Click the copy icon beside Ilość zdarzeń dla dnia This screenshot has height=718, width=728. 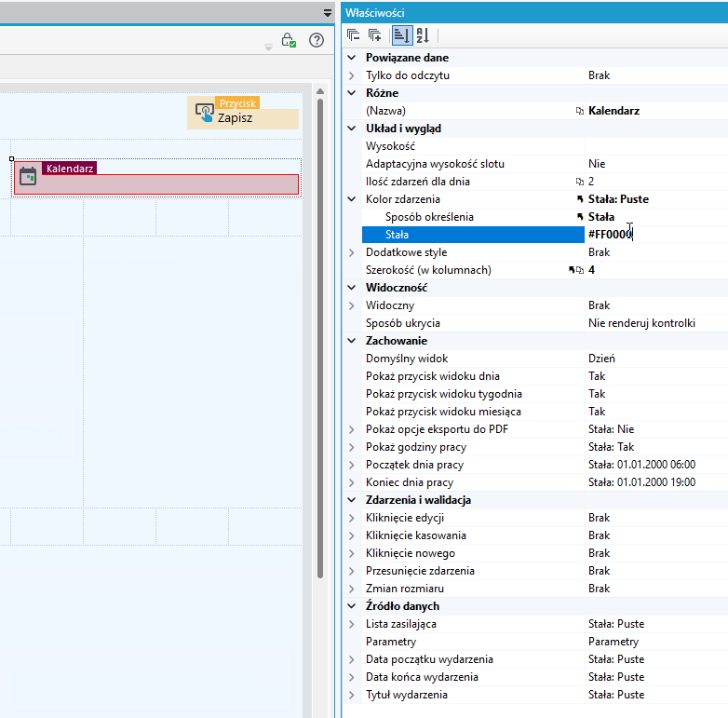[x=579, y=182]
